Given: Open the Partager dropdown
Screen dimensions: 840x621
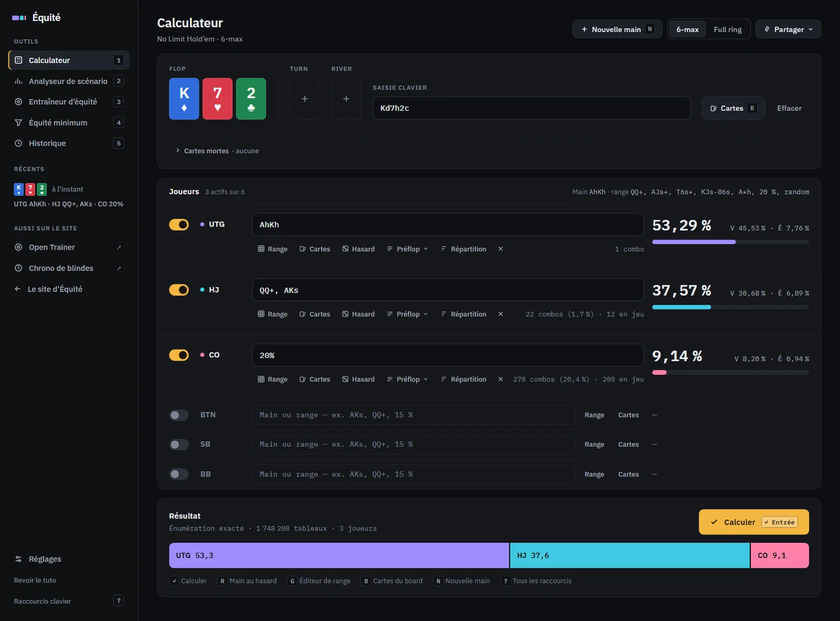Looking at the screenshot, I should (x=788, y=29).
